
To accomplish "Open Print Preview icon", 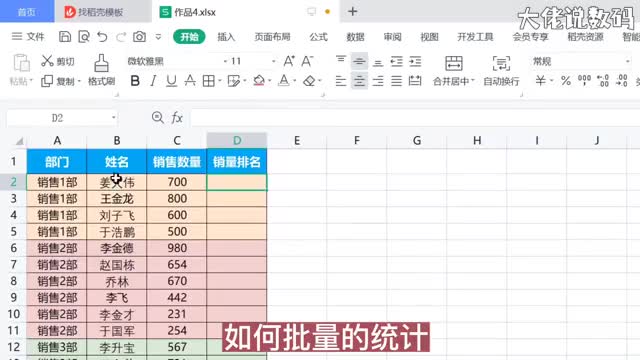I will [x=84, y=37].
